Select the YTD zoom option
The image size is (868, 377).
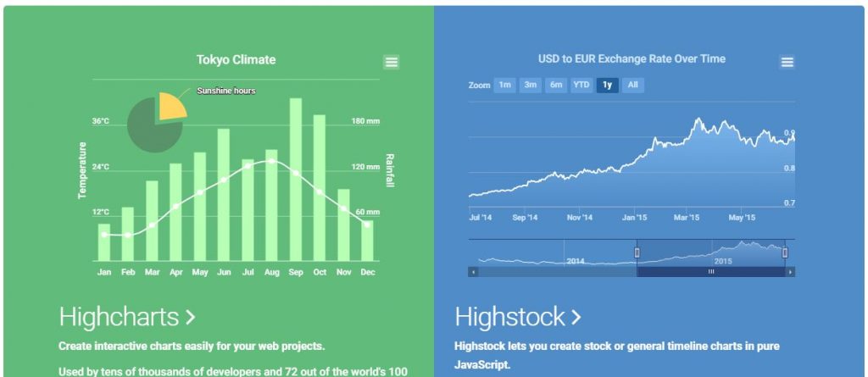coord(581,85)
